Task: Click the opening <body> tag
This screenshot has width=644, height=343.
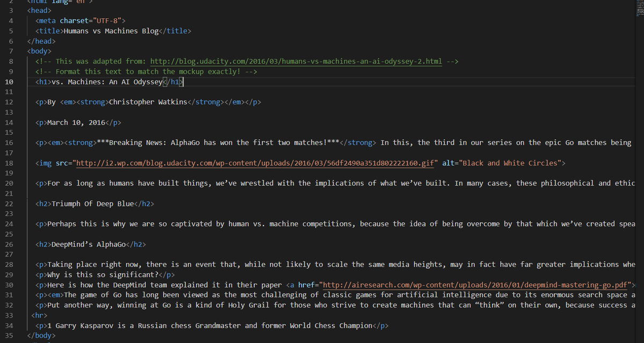Action: pos(39,51)
